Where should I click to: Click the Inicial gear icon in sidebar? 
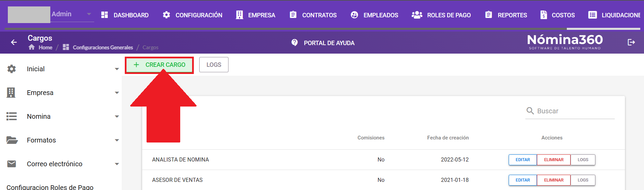pyautogui.click(x=12, y=69)
